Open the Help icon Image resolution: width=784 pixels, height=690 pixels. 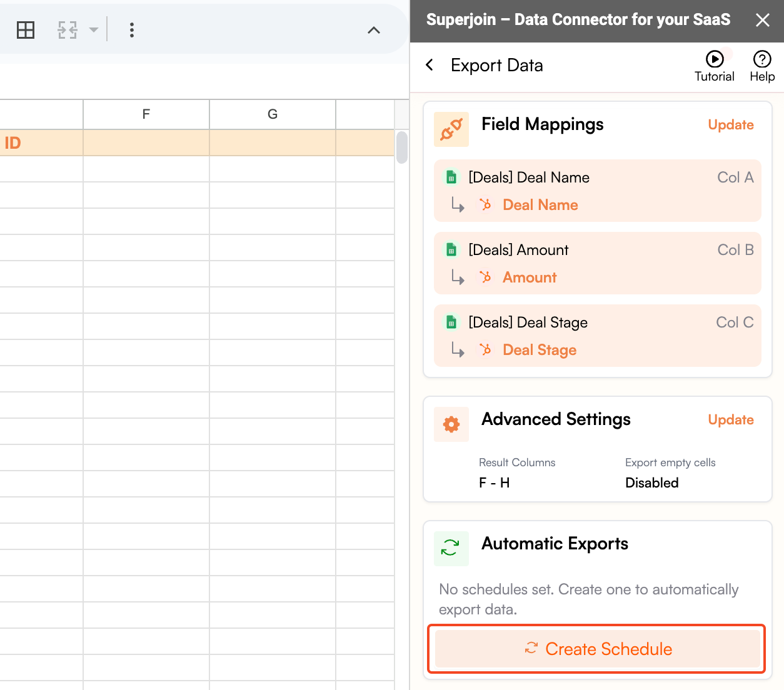click(762, 66)
